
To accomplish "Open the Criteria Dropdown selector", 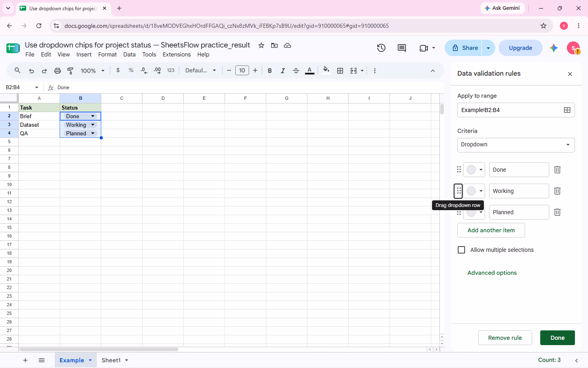I will click(516, 145).
